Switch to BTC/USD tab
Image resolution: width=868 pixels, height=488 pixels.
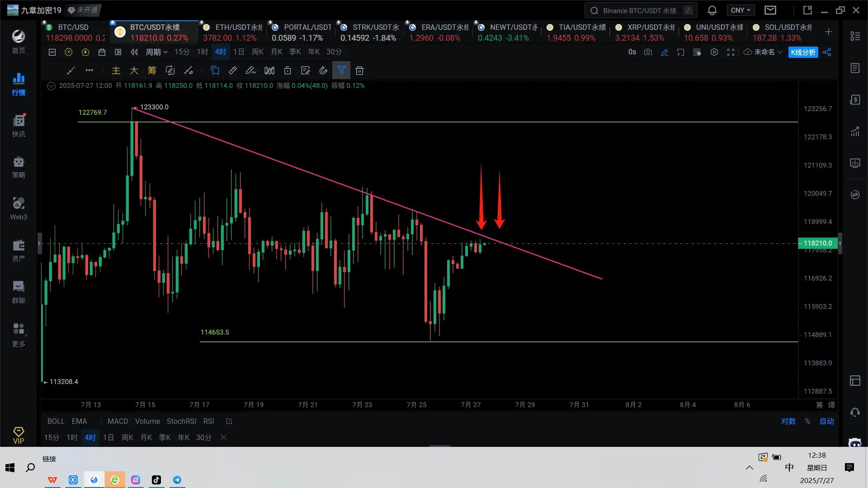click(x=75, y=32)
